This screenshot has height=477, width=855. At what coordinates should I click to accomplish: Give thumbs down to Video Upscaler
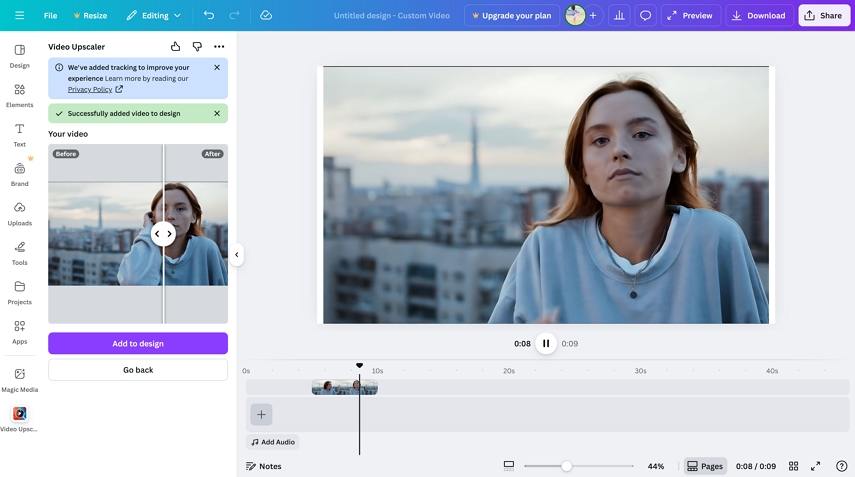click(197, 46)
